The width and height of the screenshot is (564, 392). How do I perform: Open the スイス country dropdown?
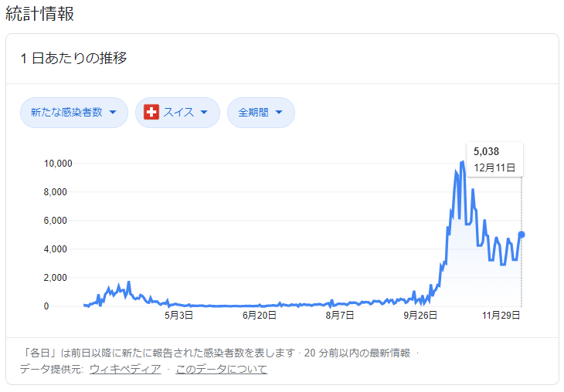pyautogui.click(x=178, y=113)
